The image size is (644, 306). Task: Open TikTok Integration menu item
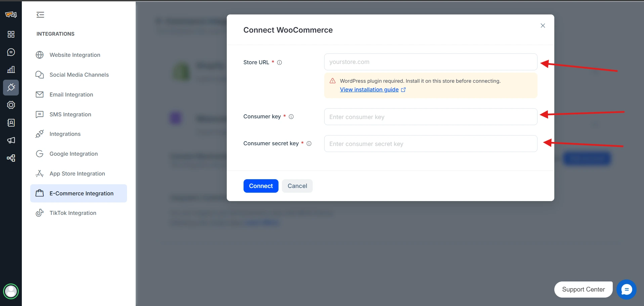(x=79, y=213)
